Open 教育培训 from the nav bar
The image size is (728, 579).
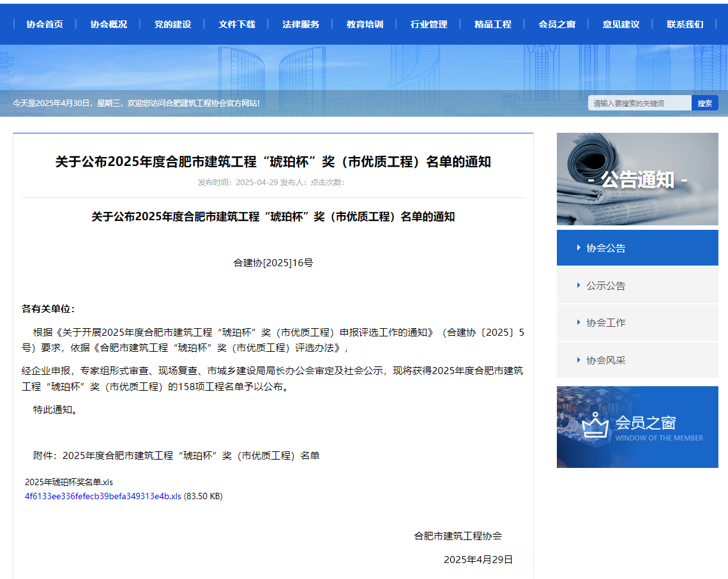(365, 24)
